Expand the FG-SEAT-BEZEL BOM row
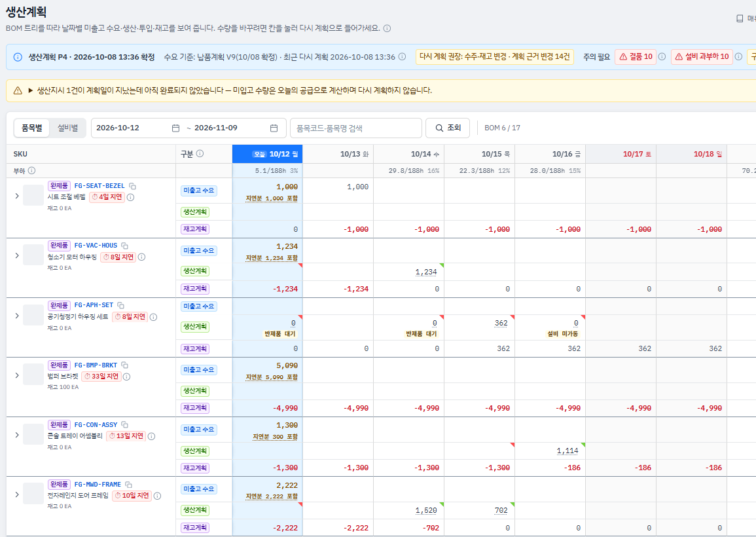The image size is (756, 537). pos(17,196)
